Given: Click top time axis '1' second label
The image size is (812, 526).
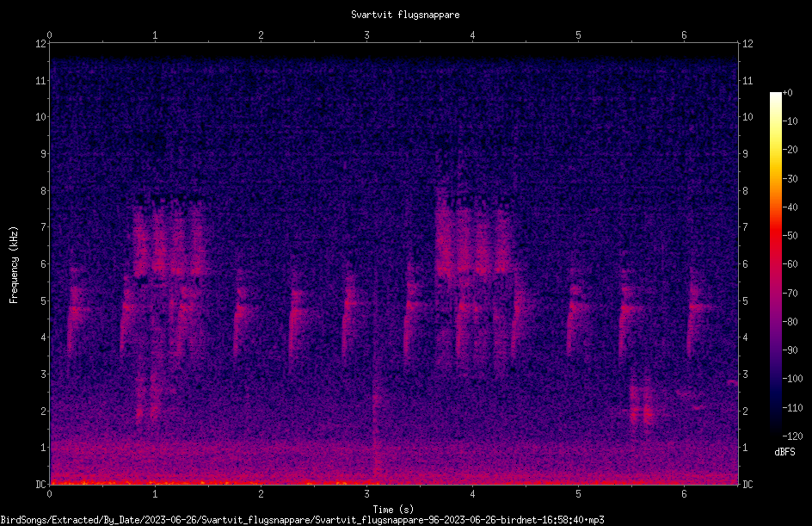Looking at the screenshot, I should click(155, 35).
